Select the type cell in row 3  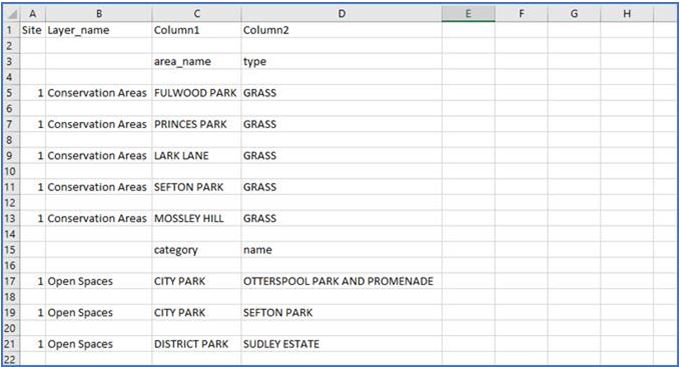point(341,61)
